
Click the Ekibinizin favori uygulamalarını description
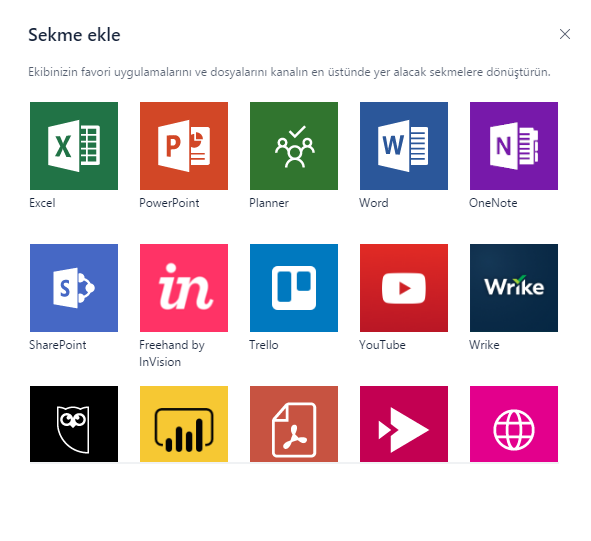pos(289,72)
